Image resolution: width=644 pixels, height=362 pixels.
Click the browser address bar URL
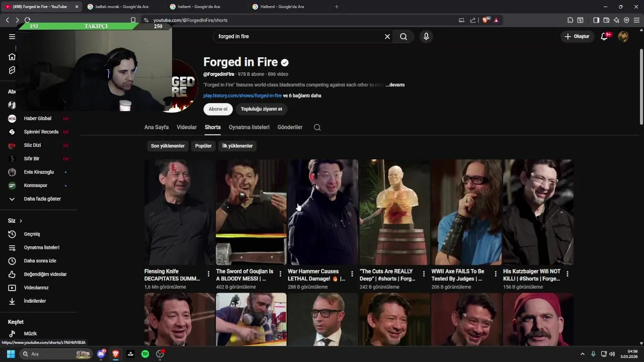pos(191,20)
